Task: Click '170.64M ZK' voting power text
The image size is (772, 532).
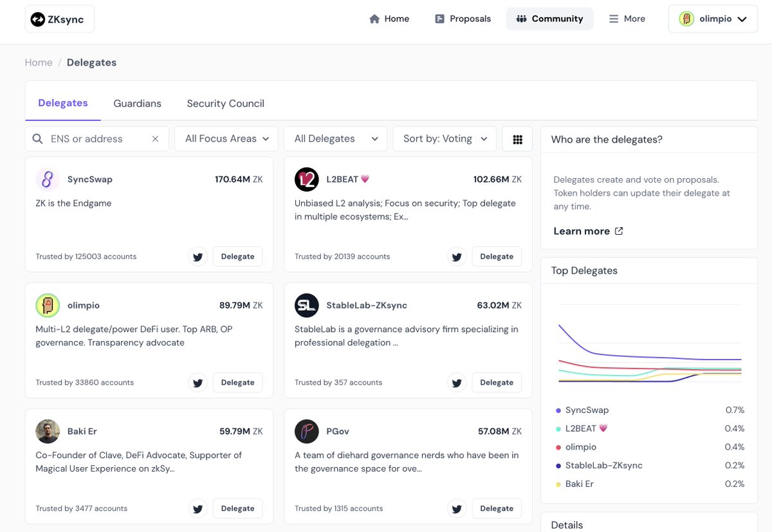Action: 239,179
